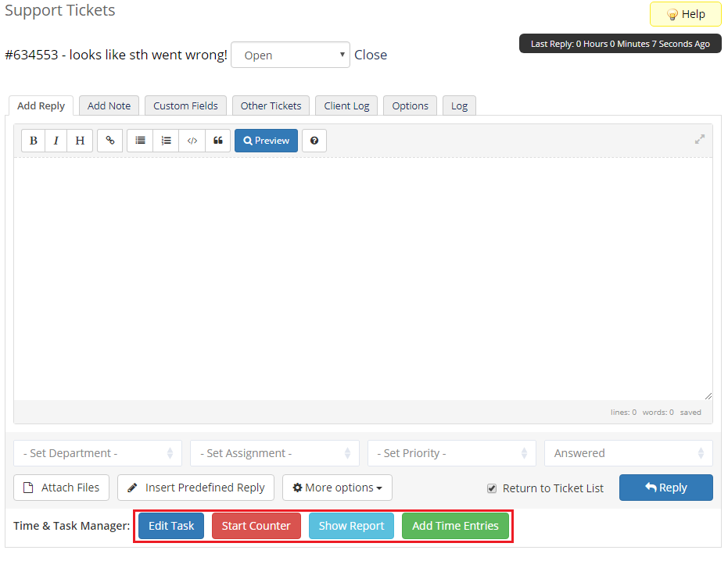This screenshot has width=728, height=561.
Task: Click the "lines: 0" counter
Action: 623,412
